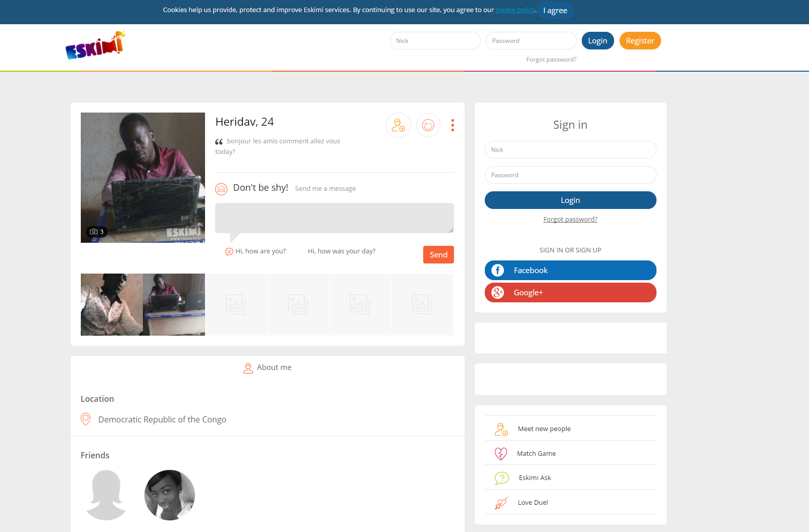Click the I agree cookie button
The image size is (809, 532).
click(x=555, y=11)
